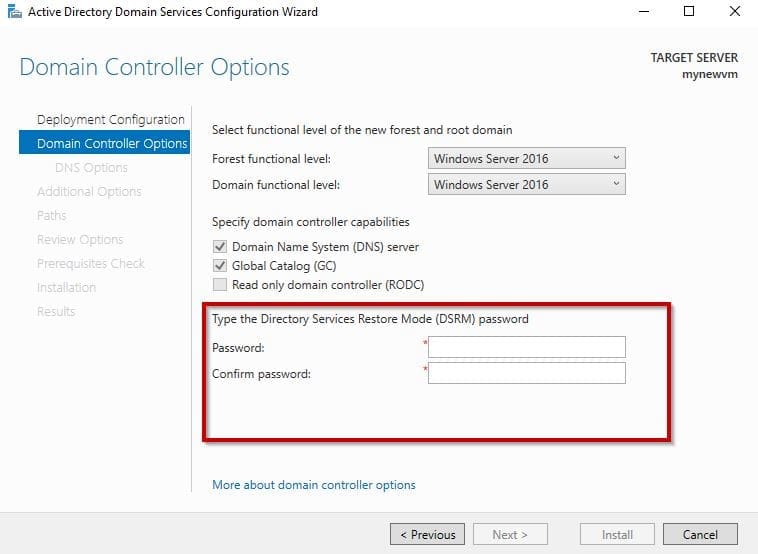Toggle Domain Name System (DNS) server checkbox
The height and width of the screenshot is (554, 758).
tap(220, 247)
